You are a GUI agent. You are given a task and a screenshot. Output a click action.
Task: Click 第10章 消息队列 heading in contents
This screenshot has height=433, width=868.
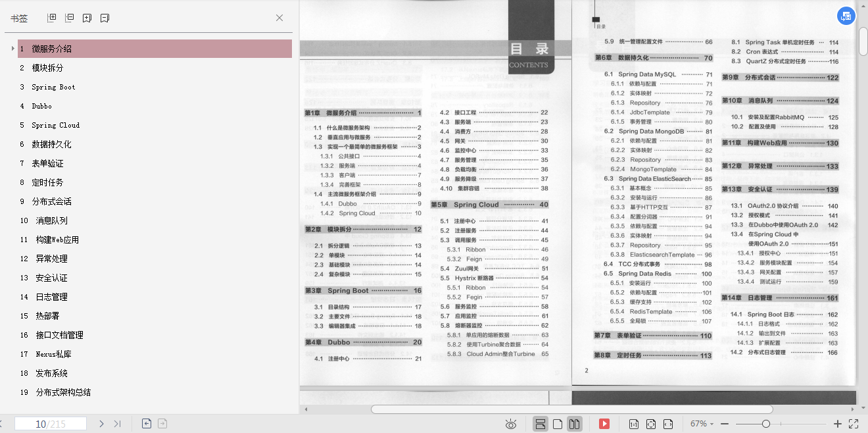781,101
